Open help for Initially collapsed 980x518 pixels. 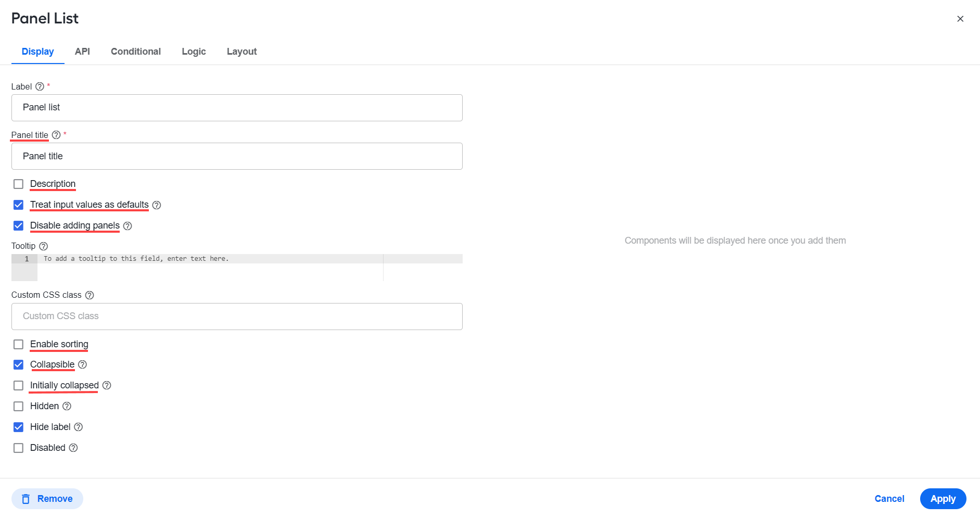pos(107,385)
